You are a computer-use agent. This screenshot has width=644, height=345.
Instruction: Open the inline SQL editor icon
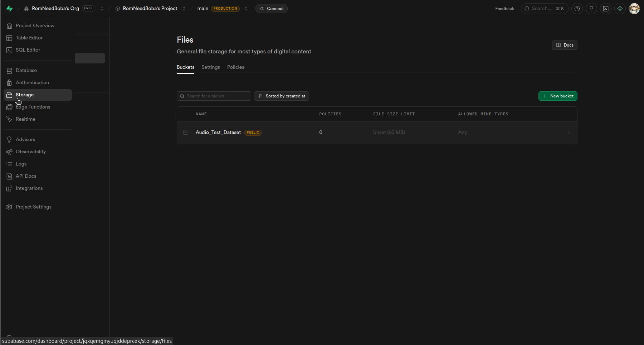[606, 9]
